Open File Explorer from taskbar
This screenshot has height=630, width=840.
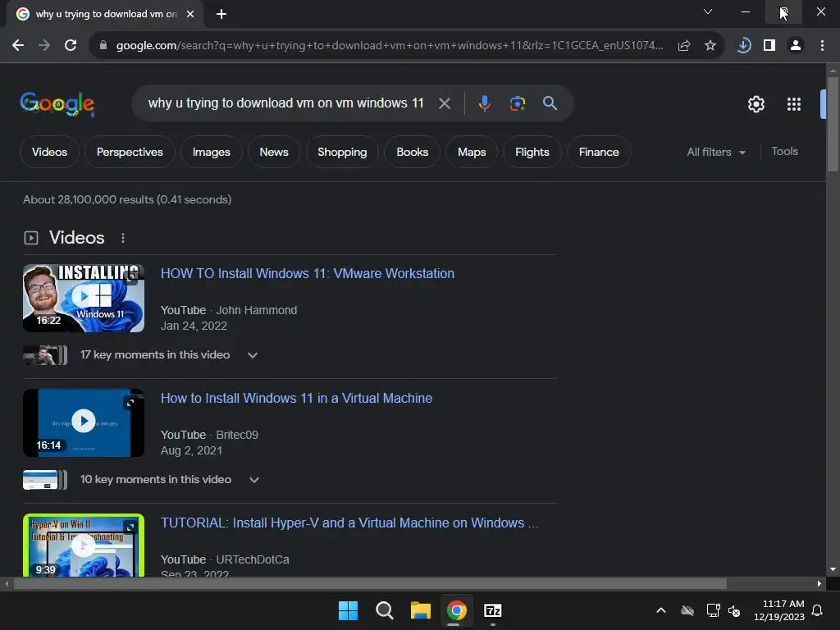click(421, 610)
